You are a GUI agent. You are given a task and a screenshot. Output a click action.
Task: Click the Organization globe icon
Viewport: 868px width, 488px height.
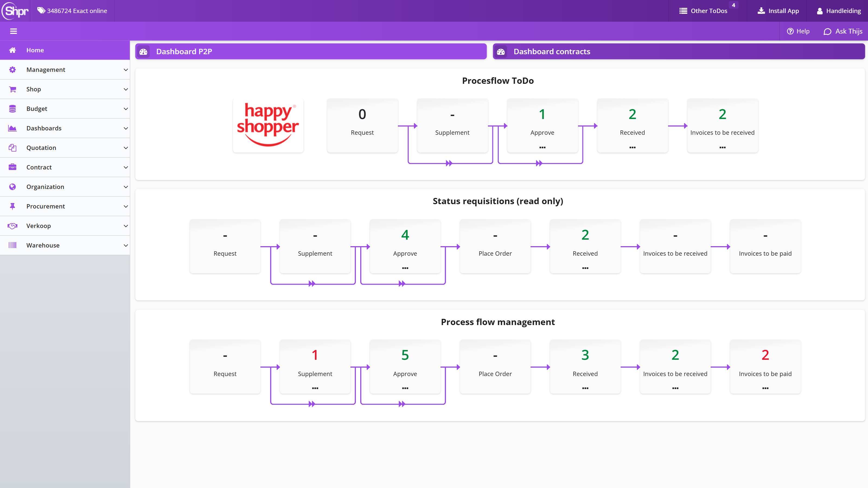[12, 187]
